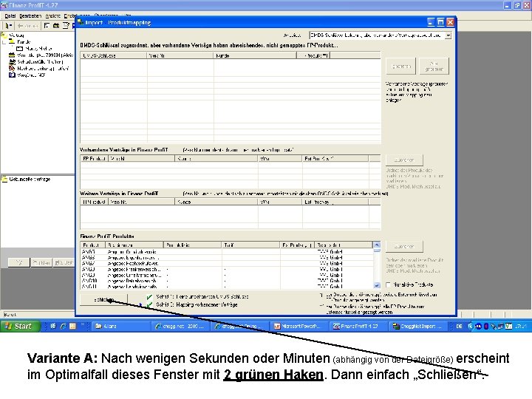Select the ANG10 product row
Image resolution: width=532 pixels, height=399 pixels.
tap(227, 281)
